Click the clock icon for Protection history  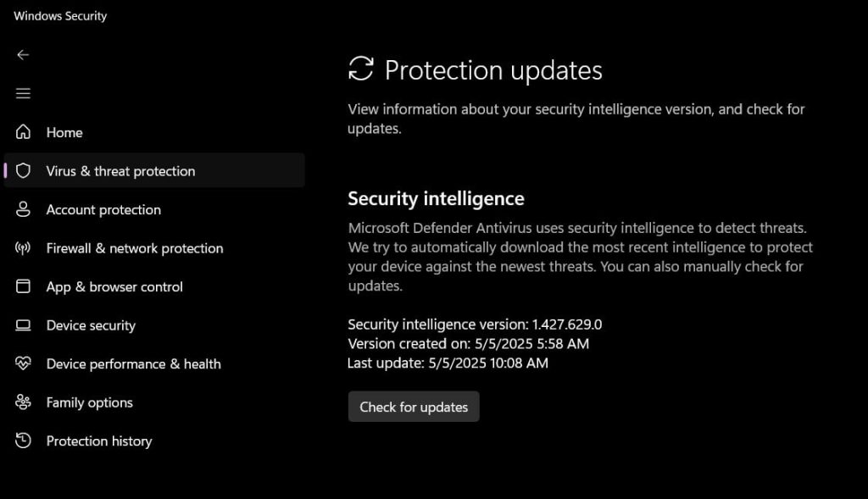(x=23, y=441)
